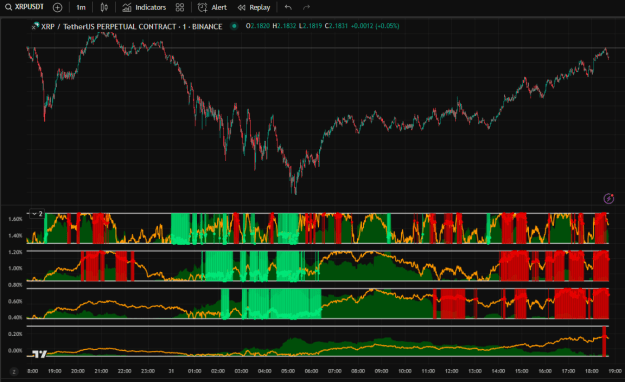Click the change value +0.0012 (+0.05%)
This screenshot has width=625, height=382.
click(x=375, y=26)
